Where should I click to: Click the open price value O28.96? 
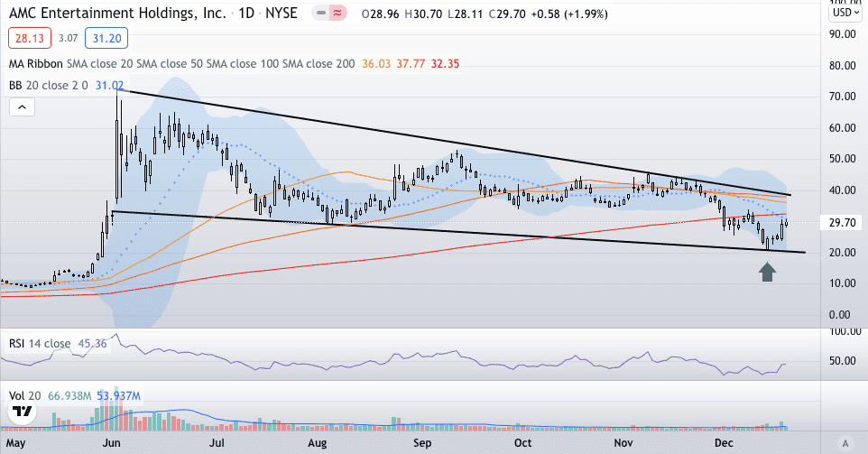(380, 14)
